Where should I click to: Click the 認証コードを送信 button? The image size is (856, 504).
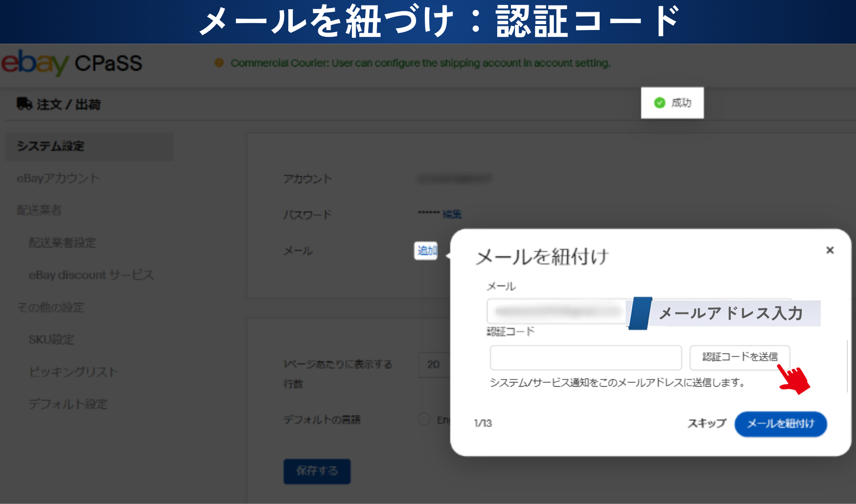click(x=739, y=357)
